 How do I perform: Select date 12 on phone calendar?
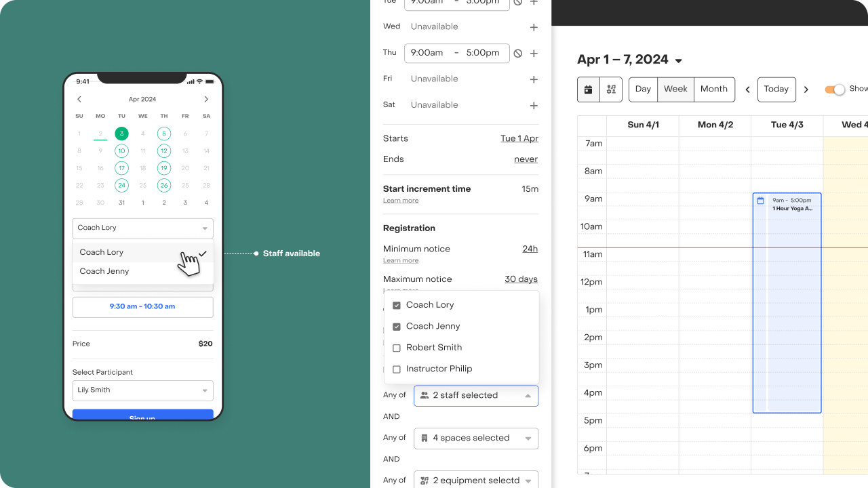(164, 150)
